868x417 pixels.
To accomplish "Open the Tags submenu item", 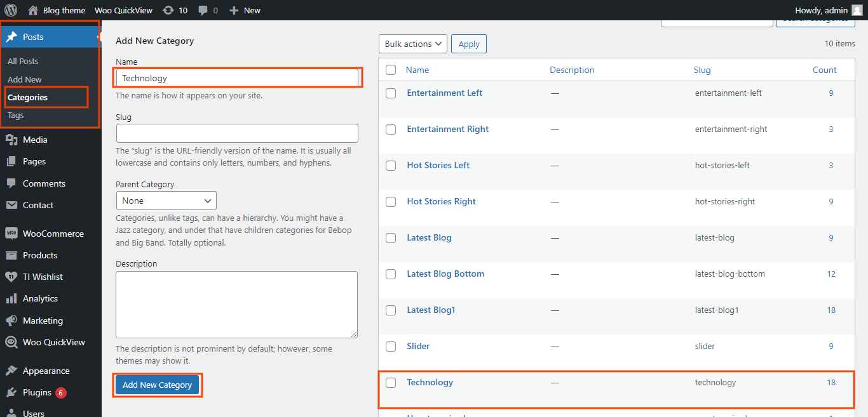I will (x=16, y=116).
